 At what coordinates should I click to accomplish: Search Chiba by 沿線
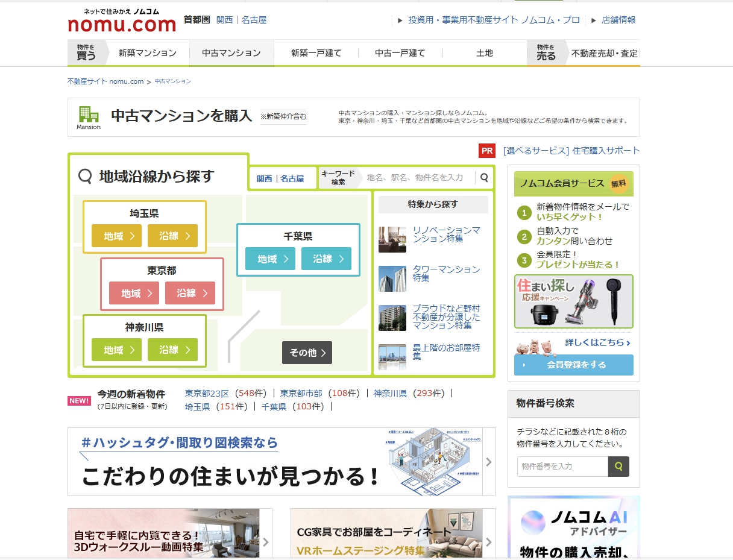pyautogui.click(x=326, y=259)
